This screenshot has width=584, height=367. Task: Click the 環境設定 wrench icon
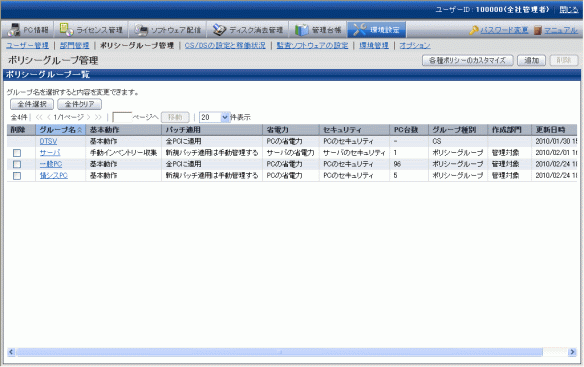[x=359, y=29]
